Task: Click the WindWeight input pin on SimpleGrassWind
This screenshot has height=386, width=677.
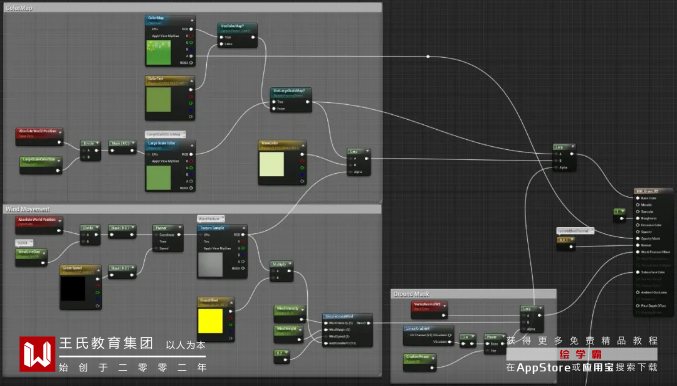Action: pyautogui.click(x=326, y=330)
